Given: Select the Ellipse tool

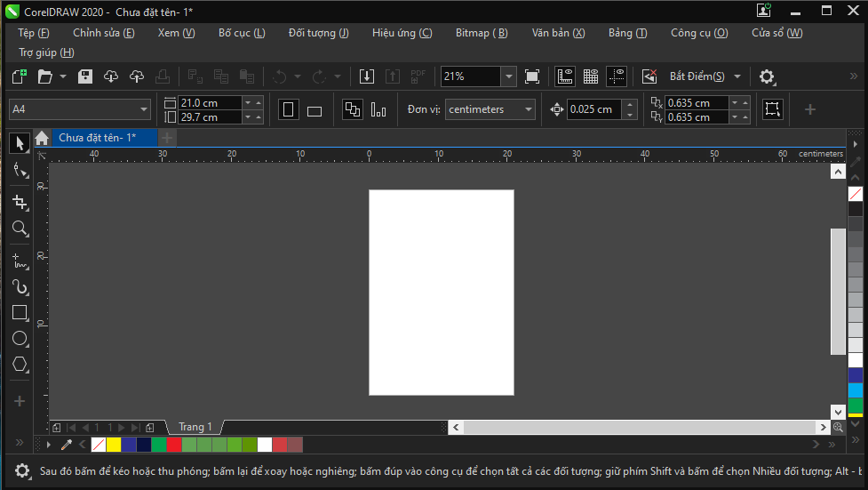Looking at the screenshot, I should pyautogui.click(x=20, y=338).
